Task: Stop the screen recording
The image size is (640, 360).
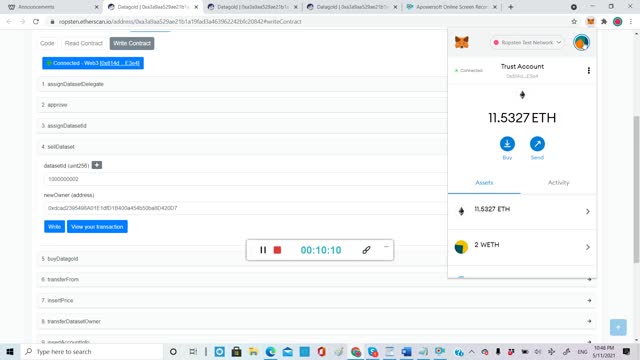Action: [277, 250]
